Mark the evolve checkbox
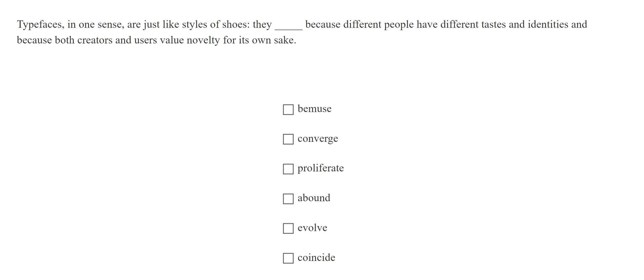This screenshot has height=280, width=644. click(x=288, y=228)
